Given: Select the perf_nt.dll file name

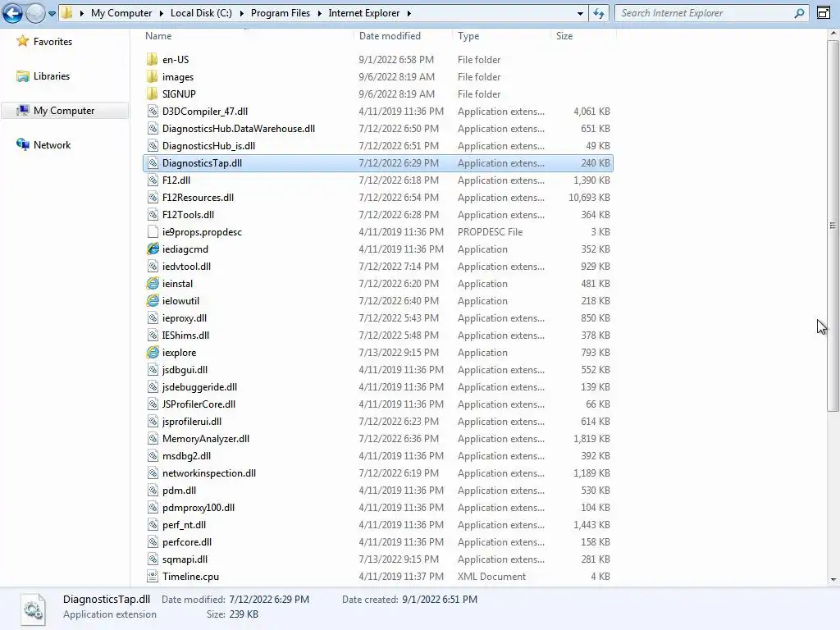Looking at the screenshot, I should pos(184,525).
